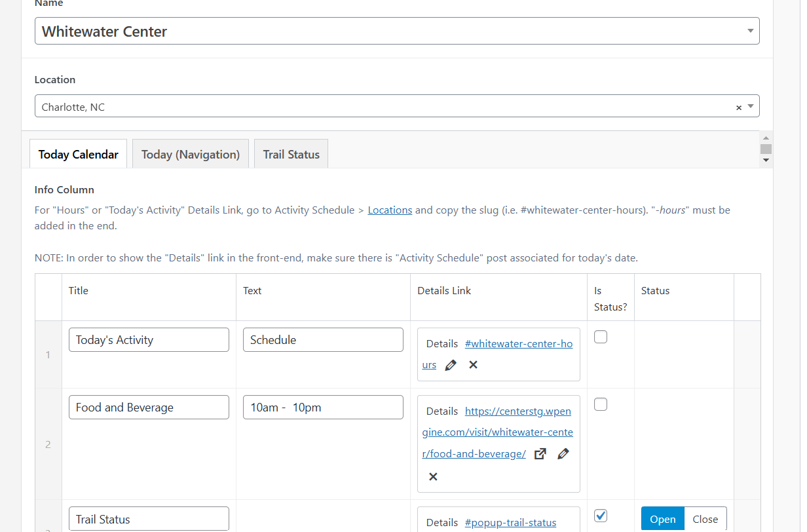Set Trail Status to Open
Viewport: 807px width, 532px height.
click(662, 518)
